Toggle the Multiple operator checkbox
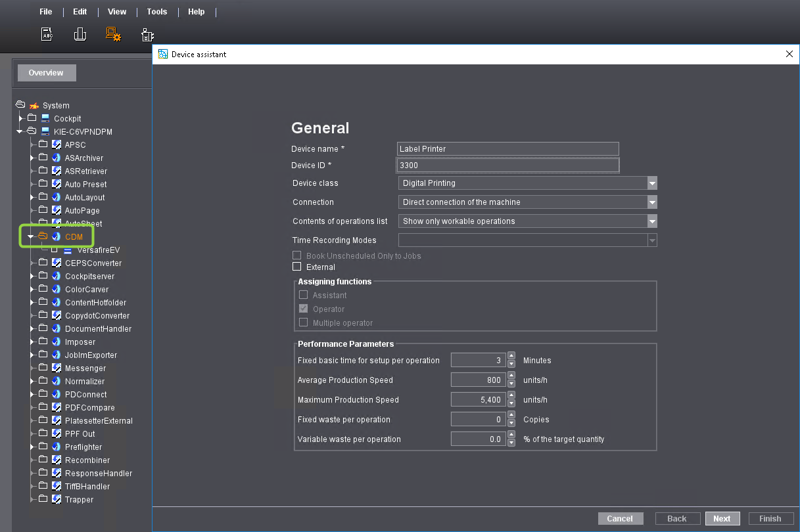The height and width of the screenshot is (532, 800). coord(304,322)
